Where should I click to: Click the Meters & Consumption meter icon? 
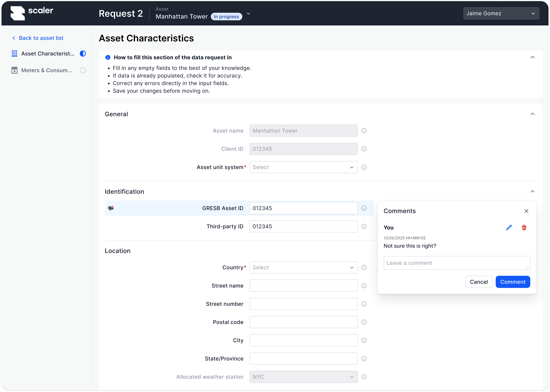pyautogui.click(x=14, y=70)
